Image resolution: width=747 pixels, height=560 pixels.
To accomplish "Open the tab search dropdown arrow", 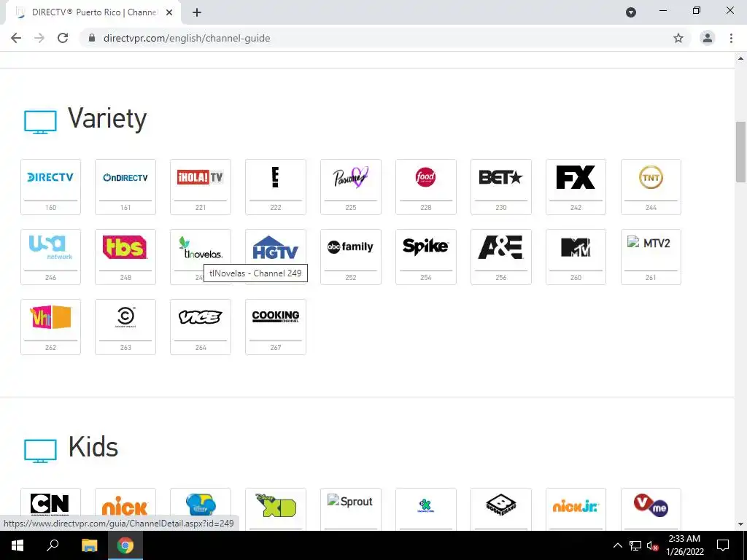I will (x=631, y=12).
